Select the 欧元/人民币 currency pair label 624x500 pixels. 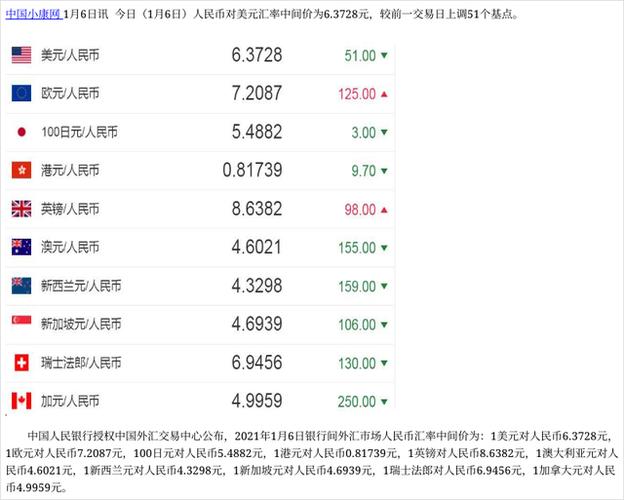point(70,94)
